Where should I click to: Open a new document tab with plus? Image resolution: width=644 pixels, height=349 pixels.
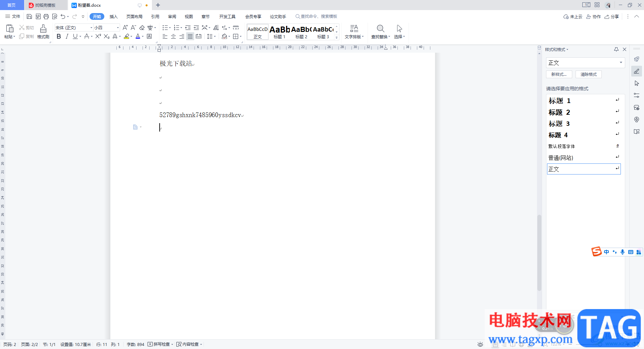158,5
